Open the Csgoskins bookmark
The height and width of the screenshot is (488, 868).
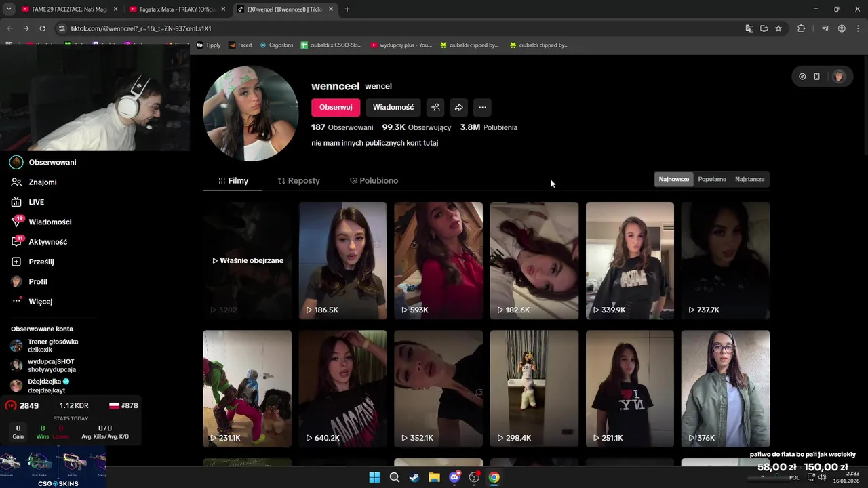(277, 45)
